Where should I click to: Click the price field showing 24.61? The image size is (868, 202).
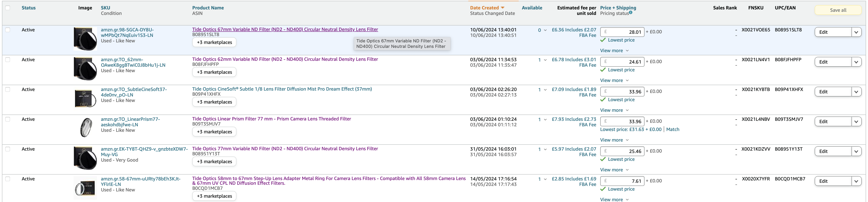[x=622, y=62]
